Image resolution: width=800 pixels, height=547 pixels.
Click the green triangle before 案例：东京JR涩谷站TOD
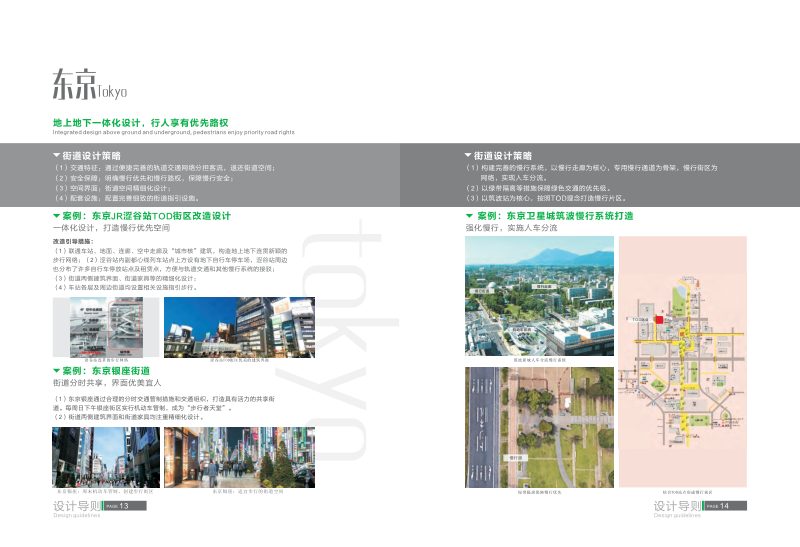[56, 216]
